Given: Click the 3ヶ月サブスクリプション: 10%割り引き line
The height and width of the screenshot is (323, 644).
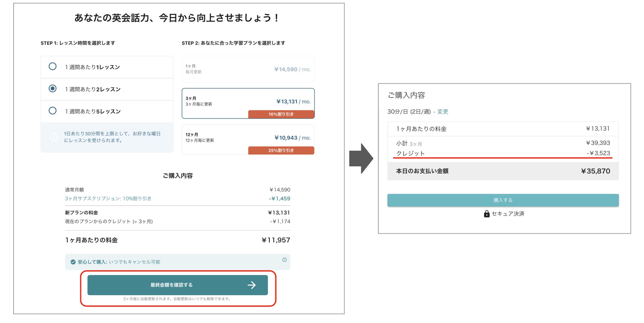Looking at the screenshot, I should [108, 199].
